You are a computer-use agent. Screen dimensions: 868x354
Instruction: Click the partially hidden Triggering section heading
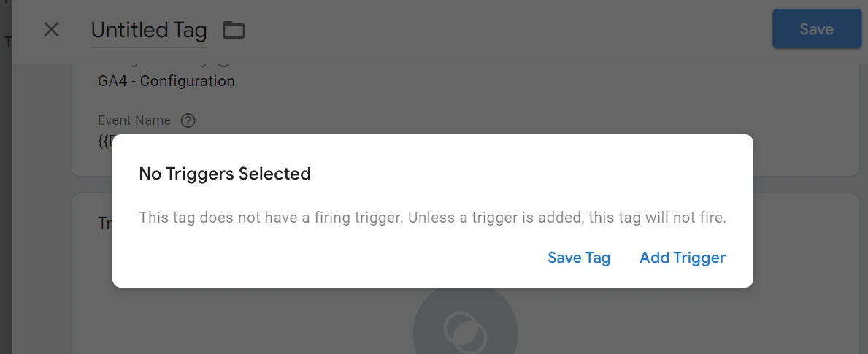pos(104,223)
